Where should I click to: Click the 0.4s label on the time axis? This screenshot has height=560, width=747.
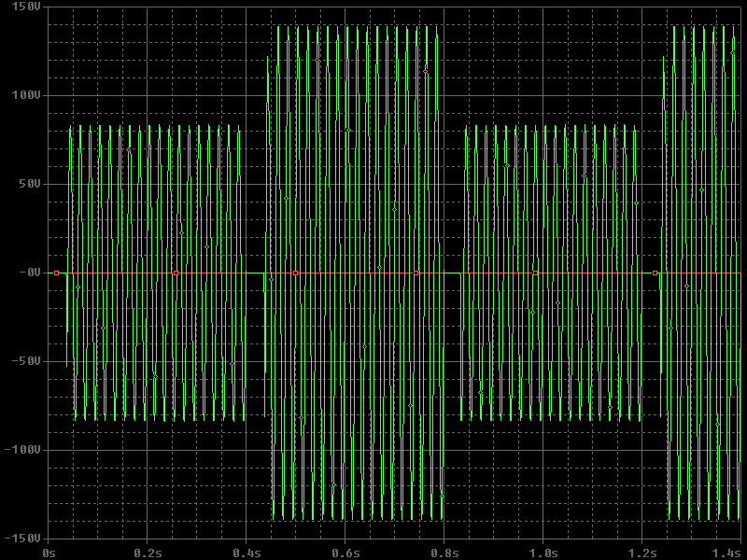click(x=247, y=553)
